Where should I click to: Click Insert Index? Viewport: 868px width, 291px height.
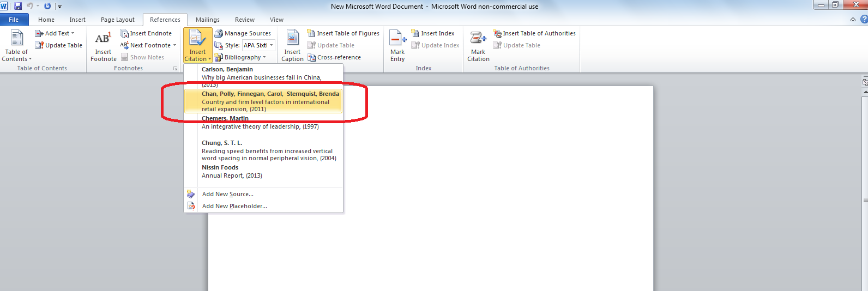coord(432,33)
